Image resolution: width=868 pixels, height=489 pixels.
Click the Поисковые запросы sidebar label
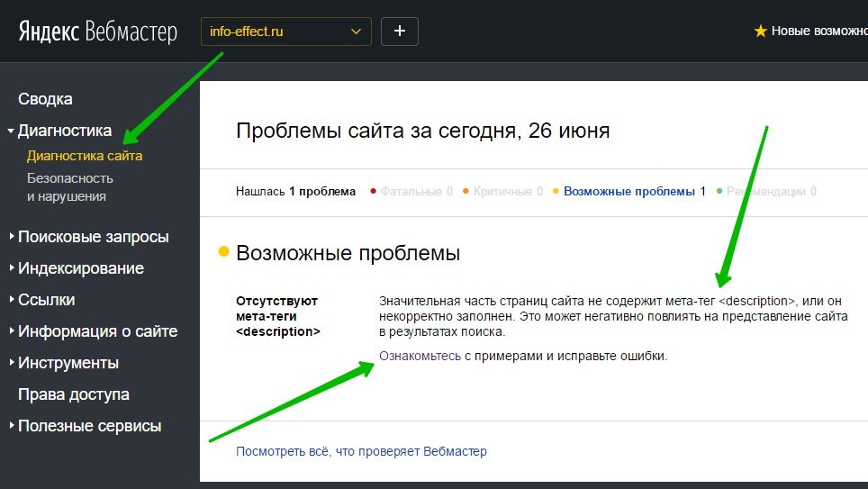click(94, 237)
